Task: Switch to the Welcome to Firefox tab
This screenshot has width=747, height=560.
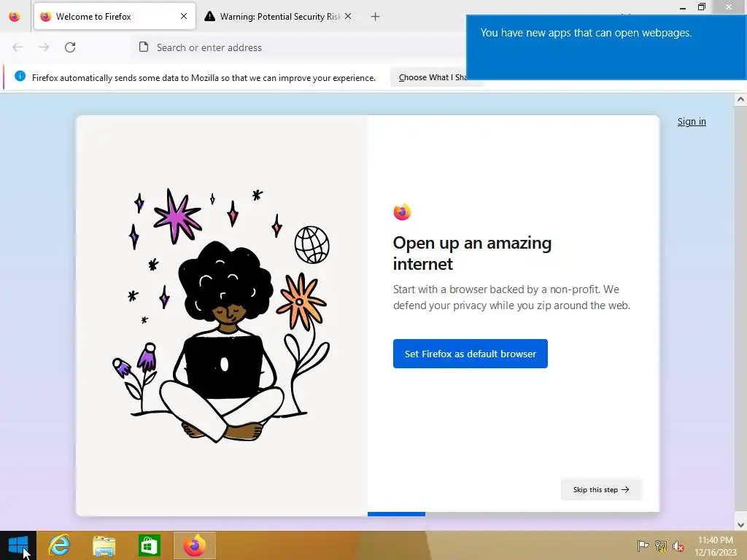Action: [115, 17]
